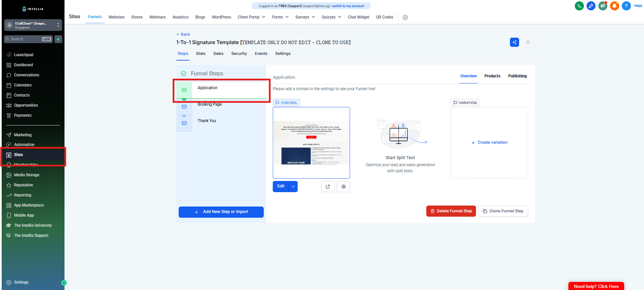Open Reputation in the sidebar
644x290 pixels.
(24, 185)
